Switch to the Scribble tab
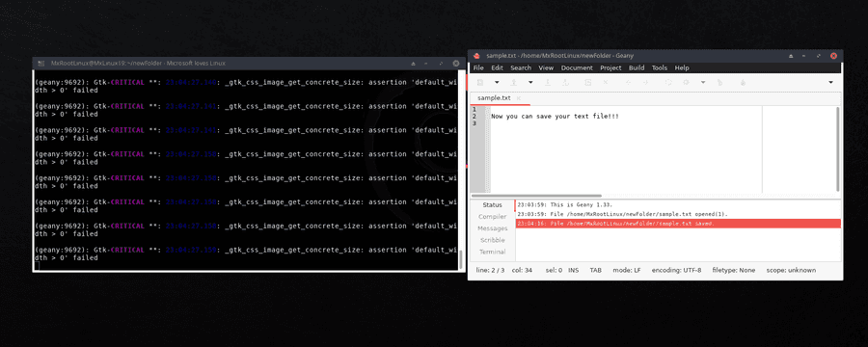This screenshot has width=868, height=347. (x=492, y=240)
